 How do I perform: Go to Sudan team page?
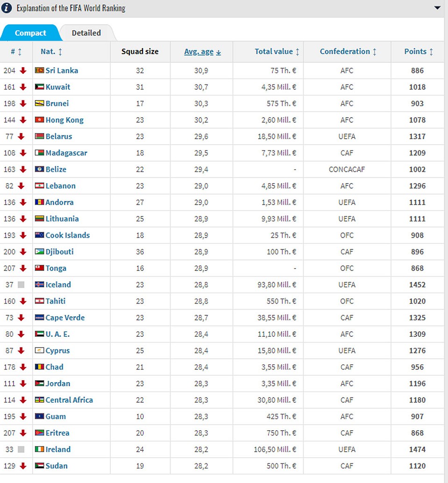click(x=57, y=466)
